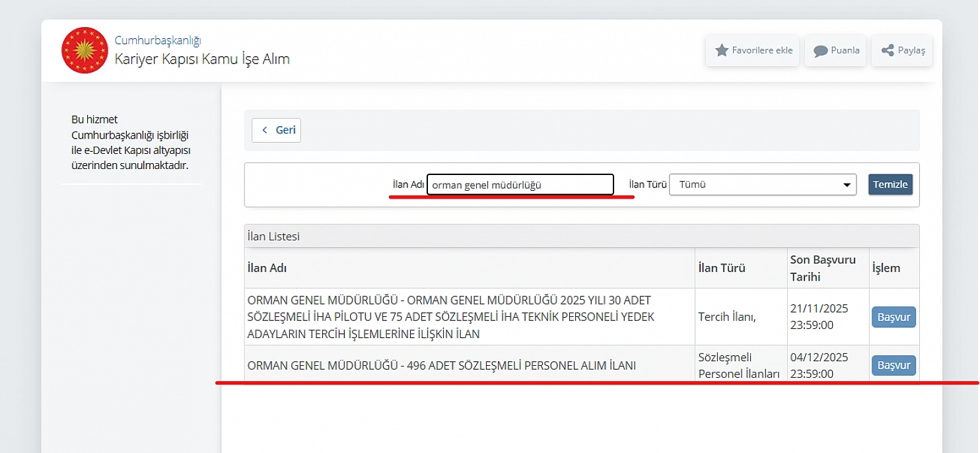Viewport: 980px width, 453px height.
Task: Click the star icon for Favorilere ekle
Action: tap(722, 50)
